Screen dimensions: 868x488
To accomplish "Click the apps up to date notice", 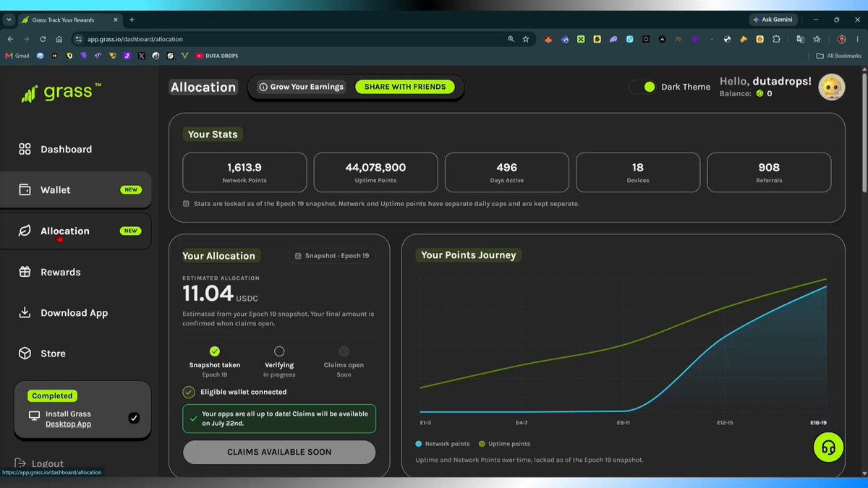I will [x=279, y=419].
